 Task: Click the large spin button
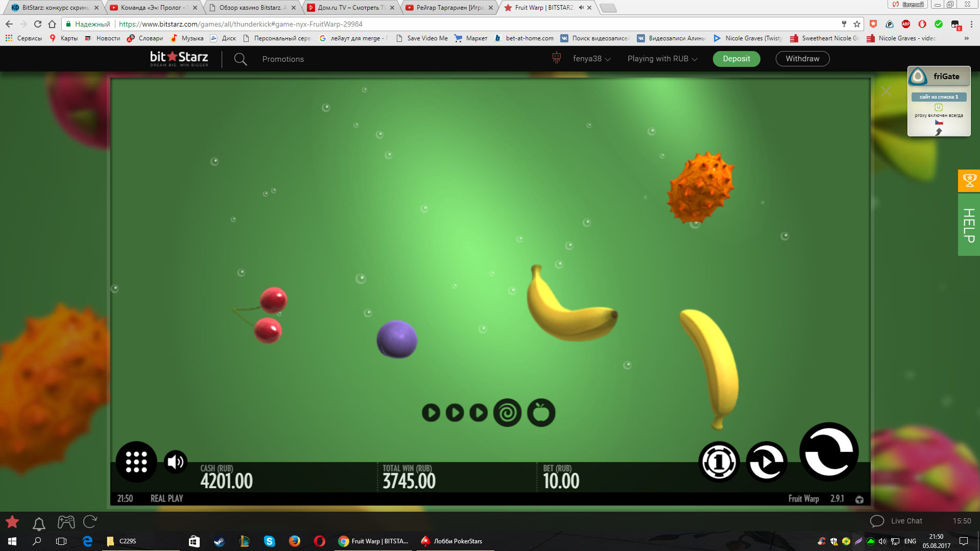828,452
